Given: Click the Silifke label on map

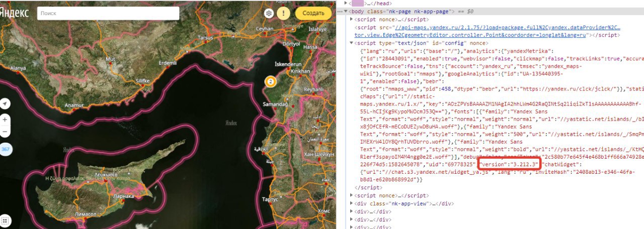Looking at the screenshot, I should point(143,81).
